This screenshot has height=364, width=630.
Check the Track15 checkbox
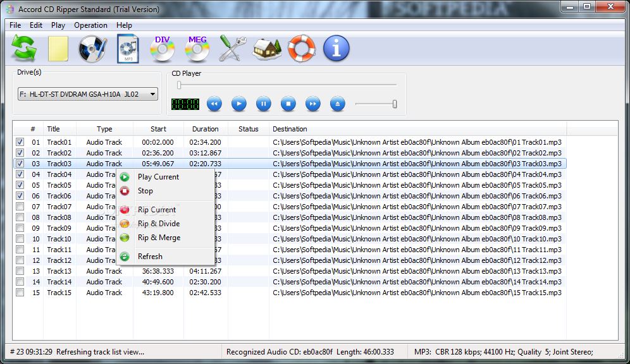pyautogui.click(x=20, y=293)
